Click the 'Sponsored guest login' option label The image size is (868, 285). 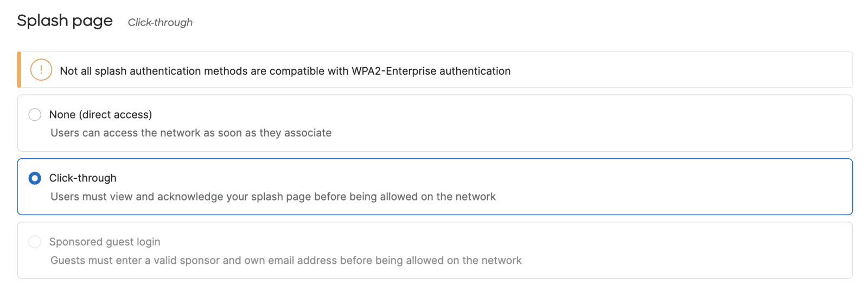point(105,242)
